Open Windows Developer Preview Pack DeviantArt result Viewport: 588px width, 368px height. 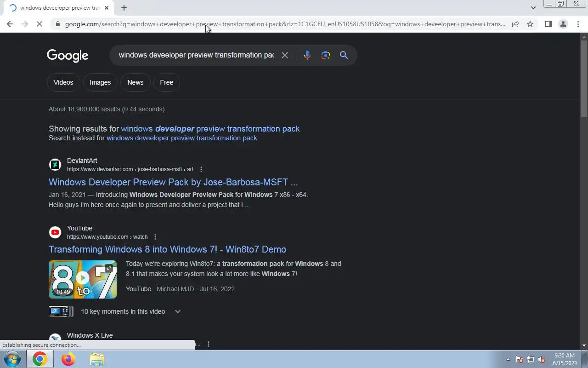click(173, 182)
